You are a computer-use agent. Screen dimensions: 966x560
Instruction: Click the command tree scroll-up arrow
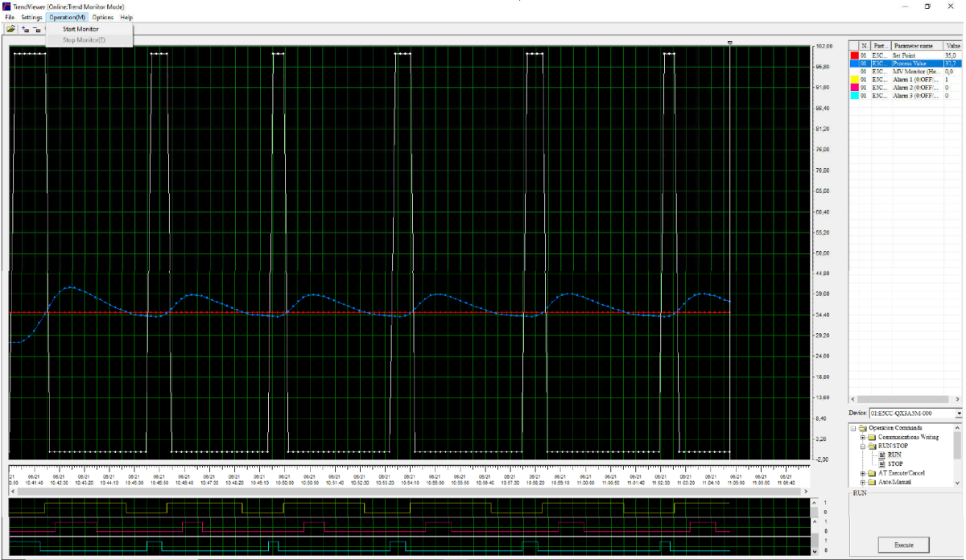[x=958, y=428]
